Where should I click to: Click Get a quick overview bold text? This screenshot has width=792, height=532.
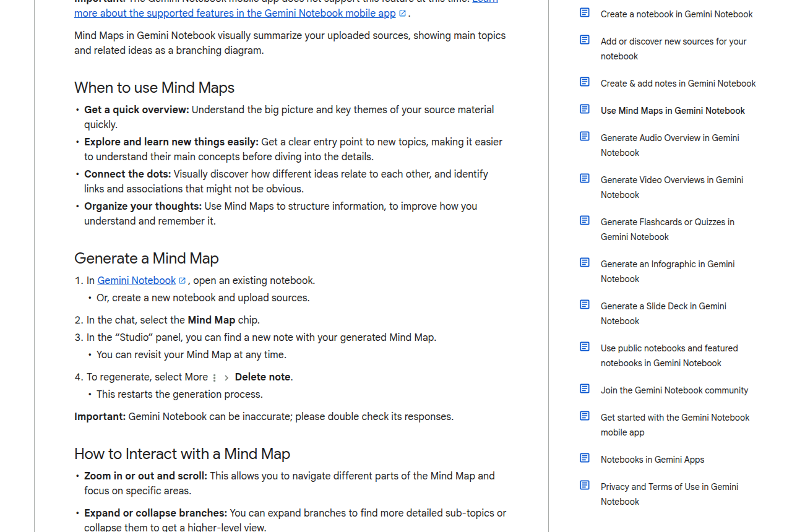136,109
